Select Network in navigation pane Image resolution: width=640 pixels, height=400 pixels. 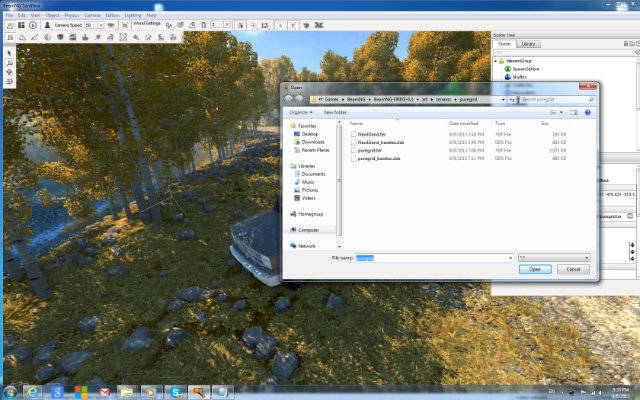[x=303, y=246]
